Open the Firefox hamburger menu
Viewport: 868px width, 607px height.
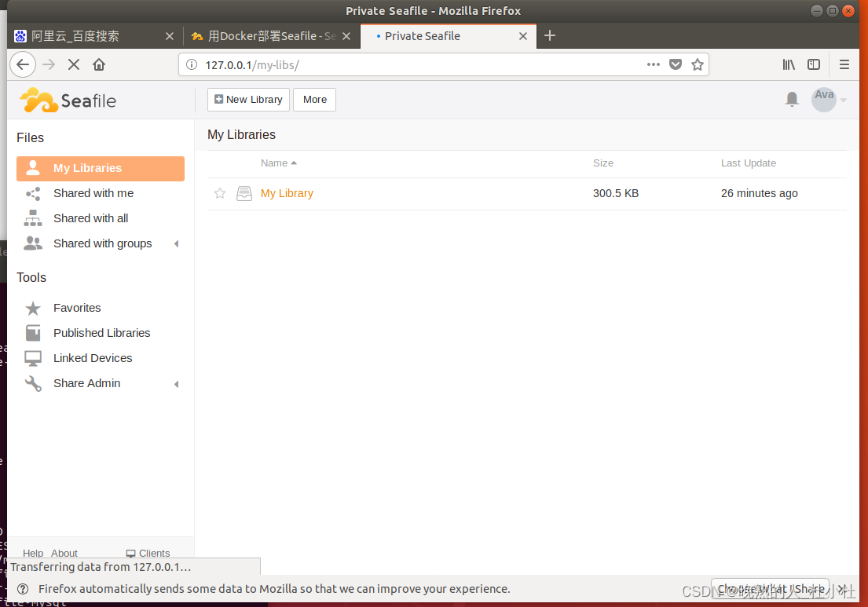[844, 64]
